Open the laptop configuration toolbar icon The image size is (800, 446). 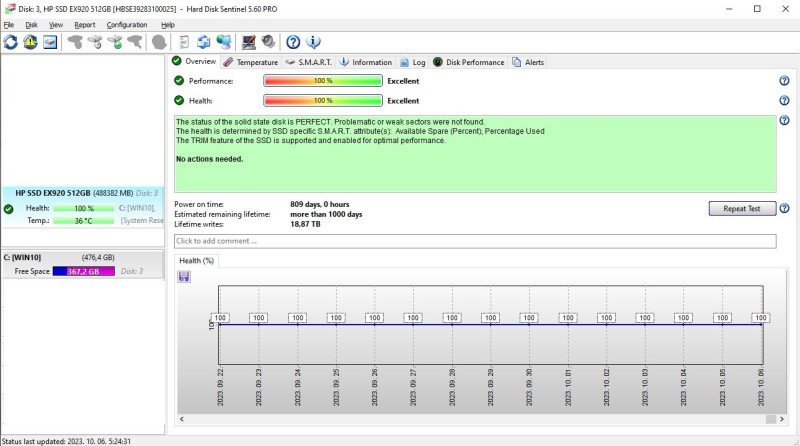point(248,42)
